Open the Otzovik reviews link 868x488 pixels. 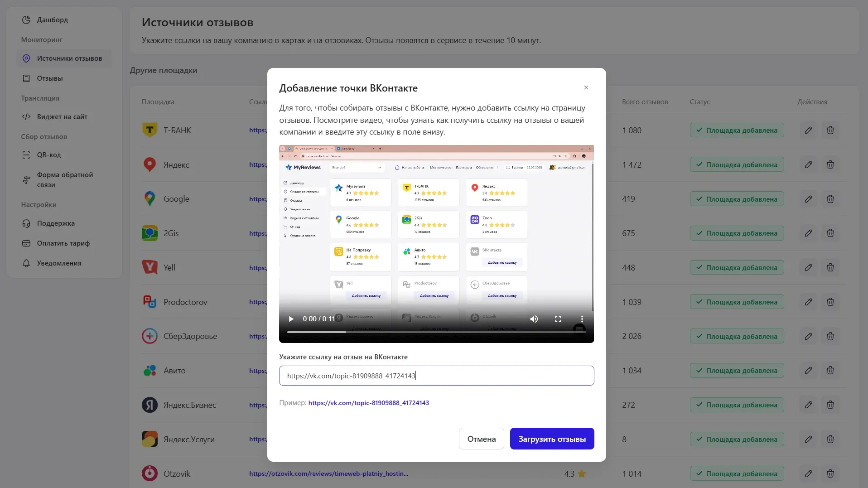[x=328, y=474]
